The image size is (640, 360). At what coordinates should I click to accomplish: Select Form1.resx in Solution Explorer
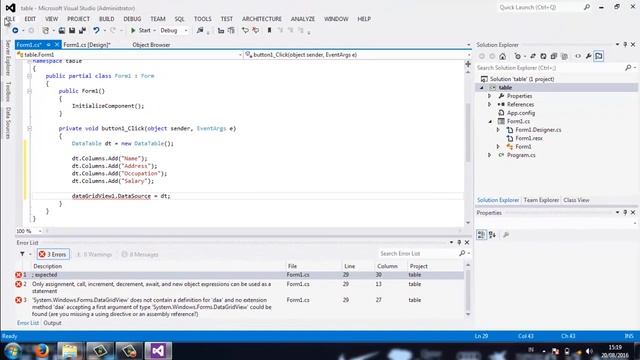coord(529,138)
